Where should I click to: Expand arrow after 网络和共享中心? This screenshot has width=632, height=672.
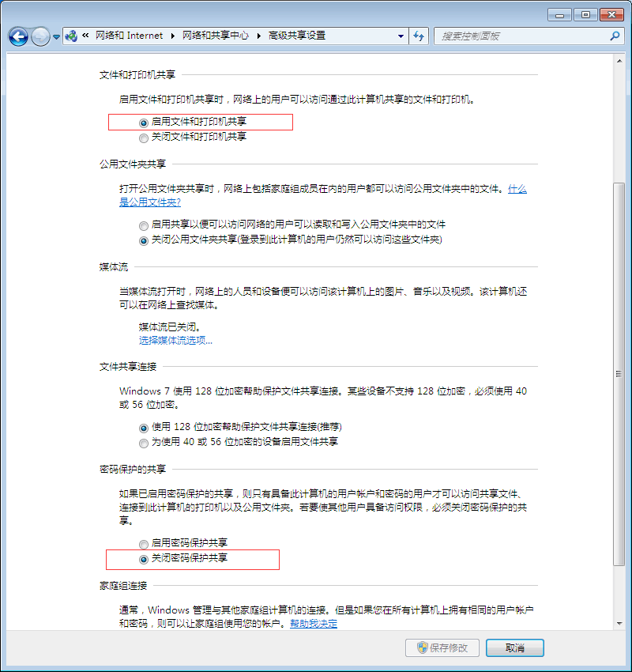(x=259, y=36)
